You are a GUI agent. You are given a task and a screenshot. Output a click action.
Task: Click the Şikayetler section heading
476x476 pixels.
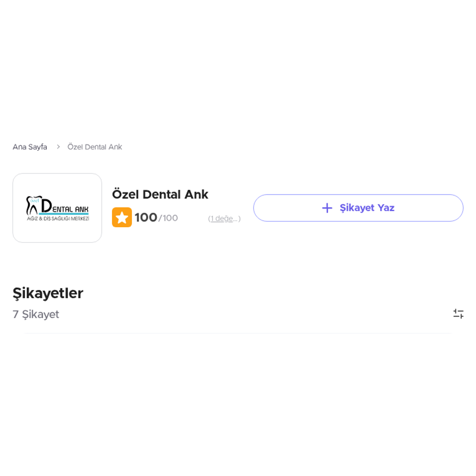tap(48, 293)
